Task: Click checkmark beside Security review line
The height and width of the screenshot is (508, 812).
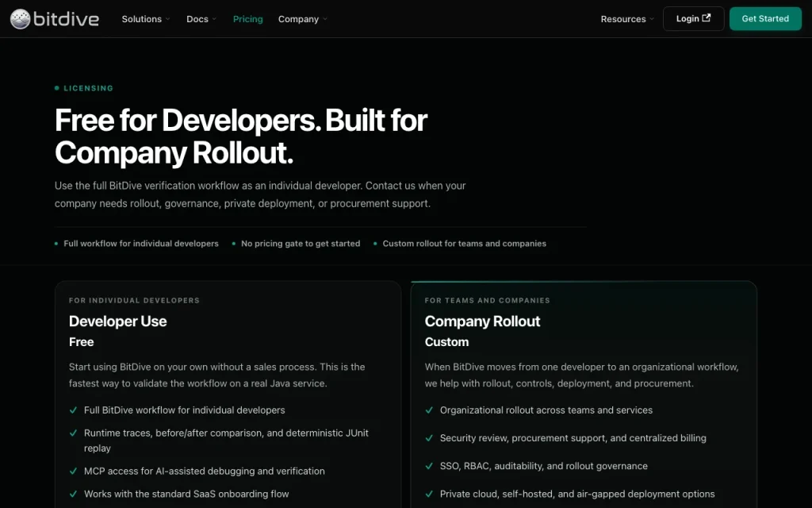Action: click(429, 438)
